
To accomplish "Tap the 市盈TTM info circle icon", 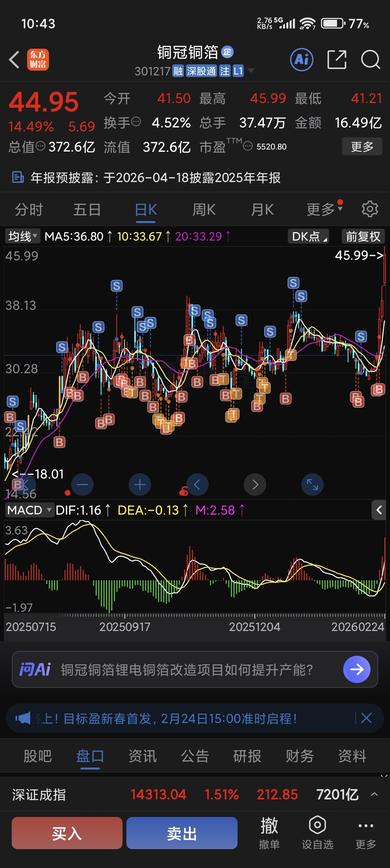I will [248, 146].
